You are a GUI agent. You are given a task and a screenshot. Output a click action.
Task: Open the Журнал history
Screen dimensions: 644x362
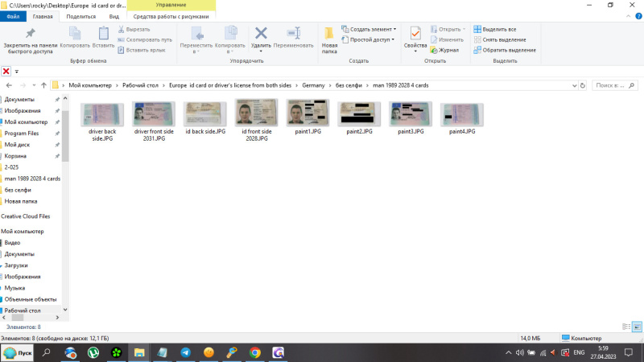tap(444, 50)
